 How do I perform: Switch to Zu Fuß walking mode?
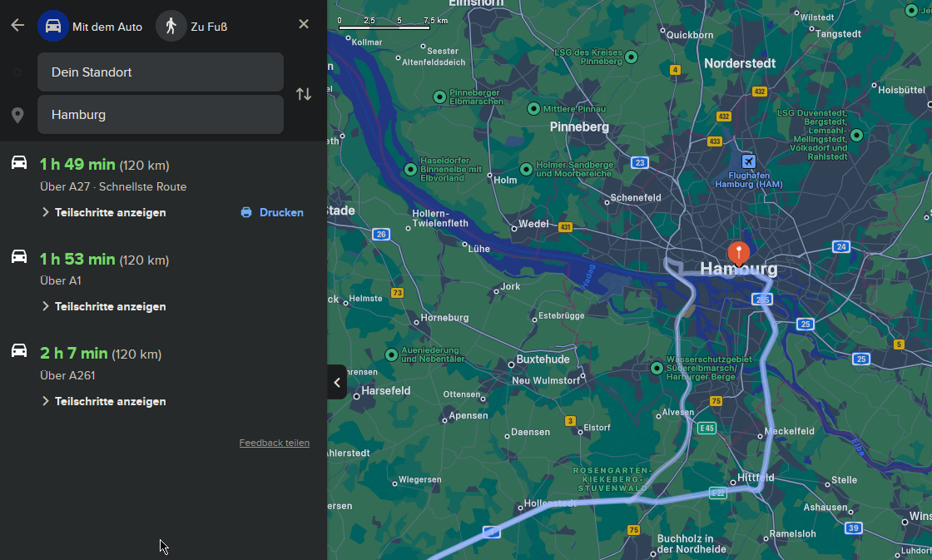192,26
